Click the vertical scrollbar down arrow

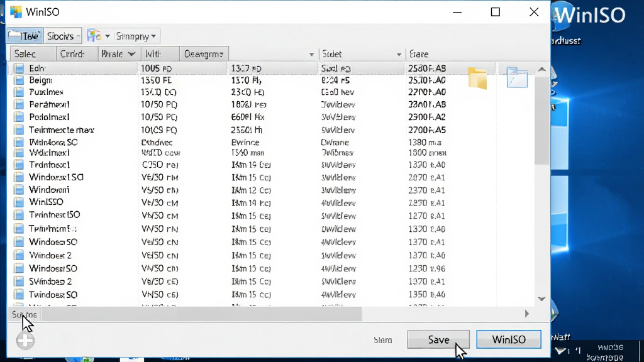coord(541,299)
